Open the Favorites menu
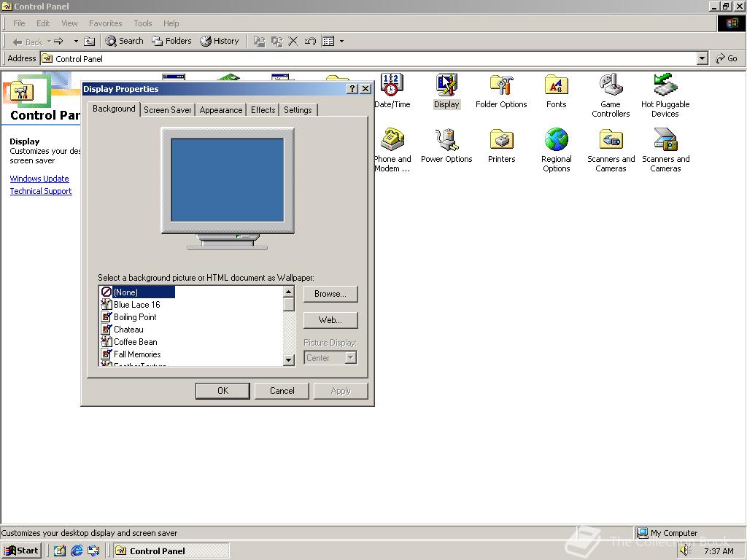 point(105,23)
